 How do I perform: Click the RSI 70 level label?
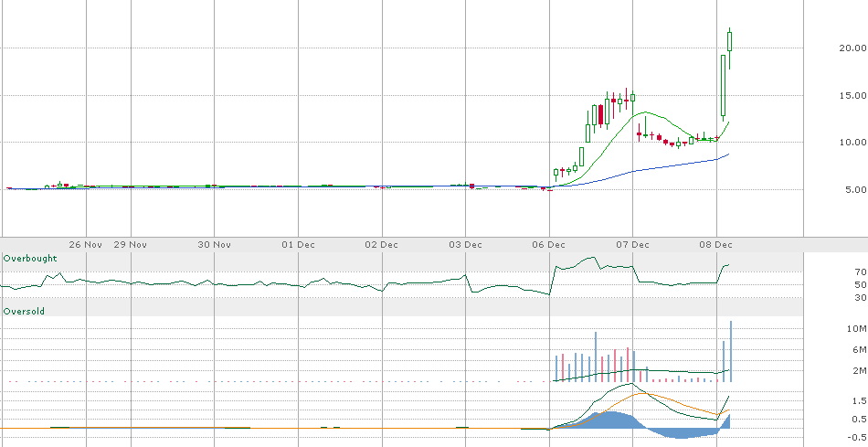(x=861, y=272)
